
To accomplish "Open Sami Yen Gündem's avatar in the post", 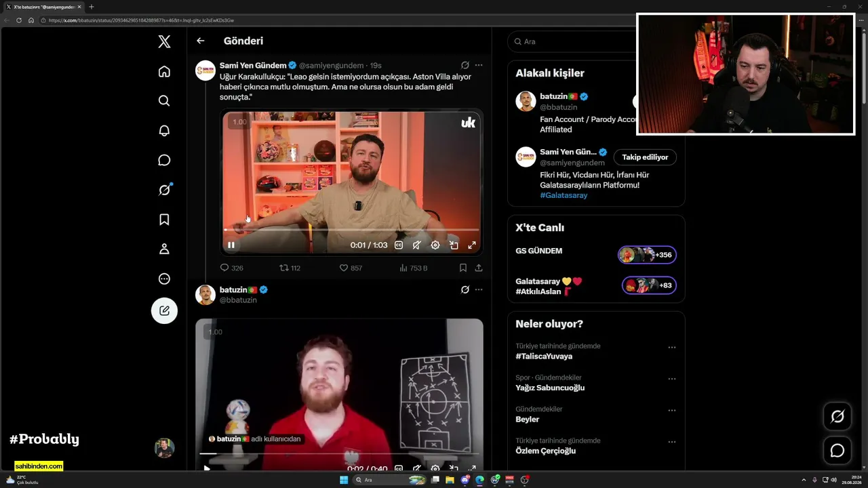I will tap(205, 70).
